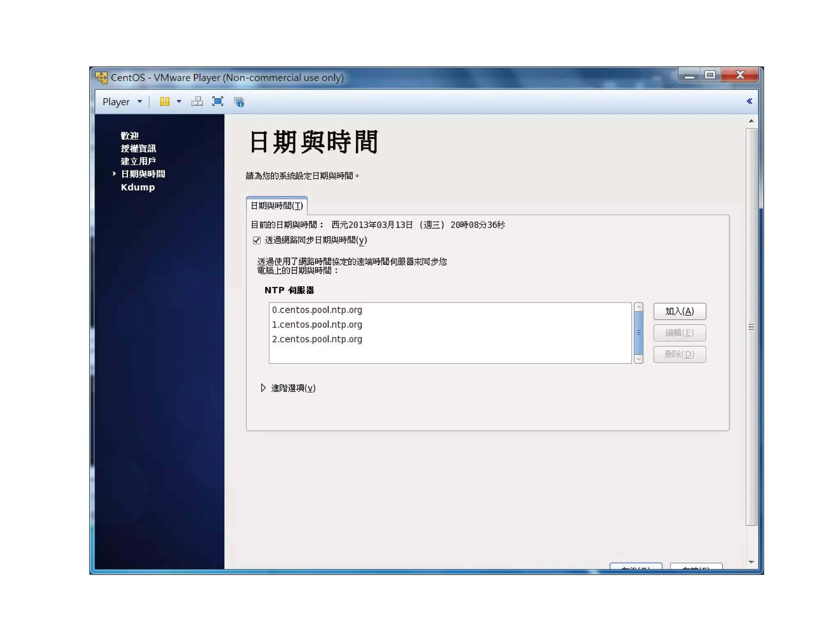Click the 刪除(D) button
This screenshot has height=630, width=840.
(679, 355)
